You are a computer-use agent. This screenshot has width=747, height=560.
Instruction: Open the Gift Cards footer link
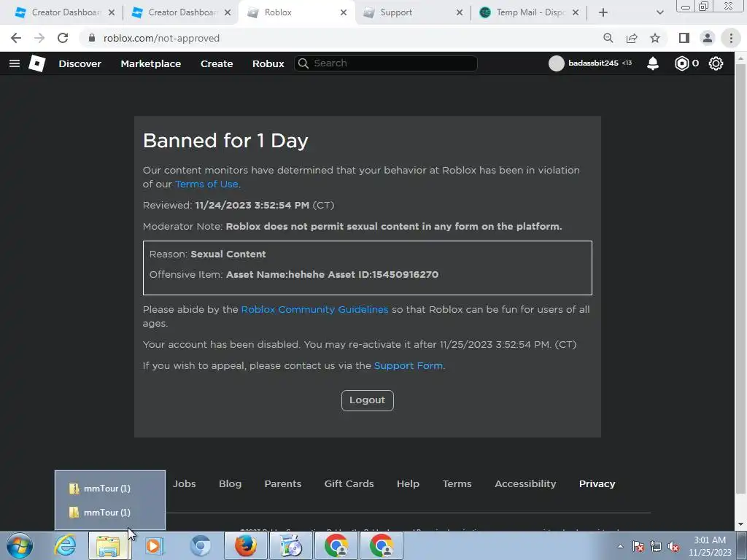pos(349,484)
